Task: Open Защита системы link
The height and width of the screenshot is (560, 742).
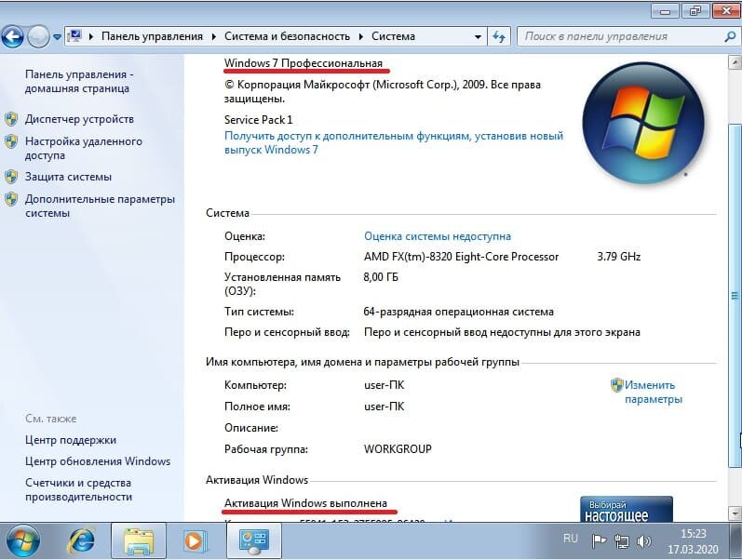Action: point(68,177)
